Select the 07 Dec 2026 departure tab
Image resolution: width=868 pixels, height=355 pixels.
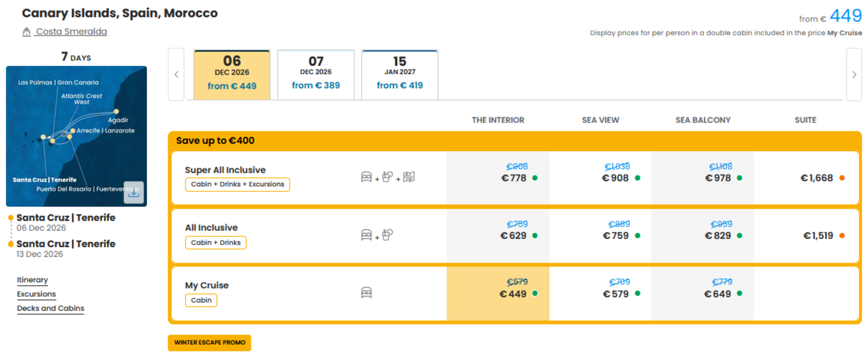pyautogui.click(x=316, y=75)
